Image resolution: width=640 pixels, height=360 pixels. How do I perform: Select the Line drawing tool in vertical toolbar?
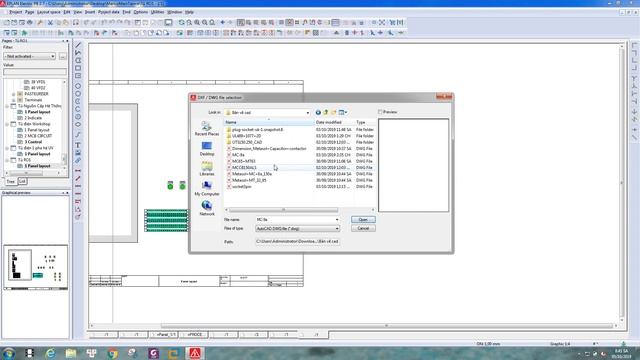(78, 45)
